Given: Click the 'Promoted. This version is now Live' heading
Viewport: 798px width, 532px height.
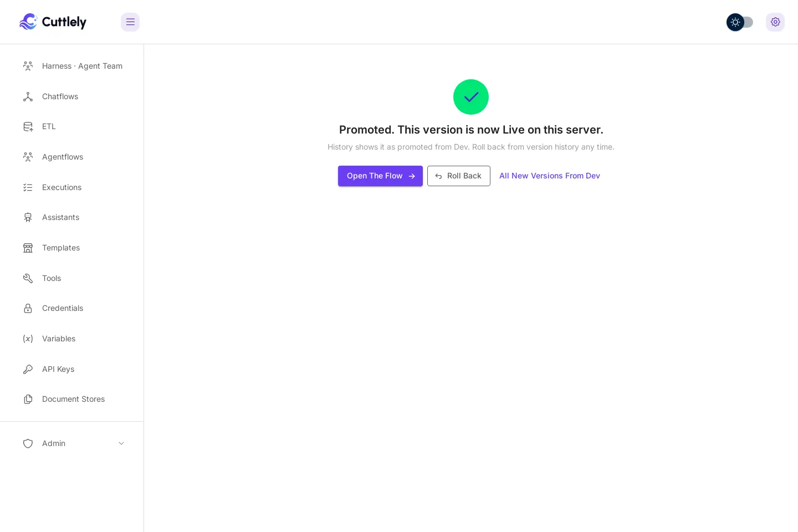Looking at the screenshot, I should pyautogui.click(x=471, y=130).
